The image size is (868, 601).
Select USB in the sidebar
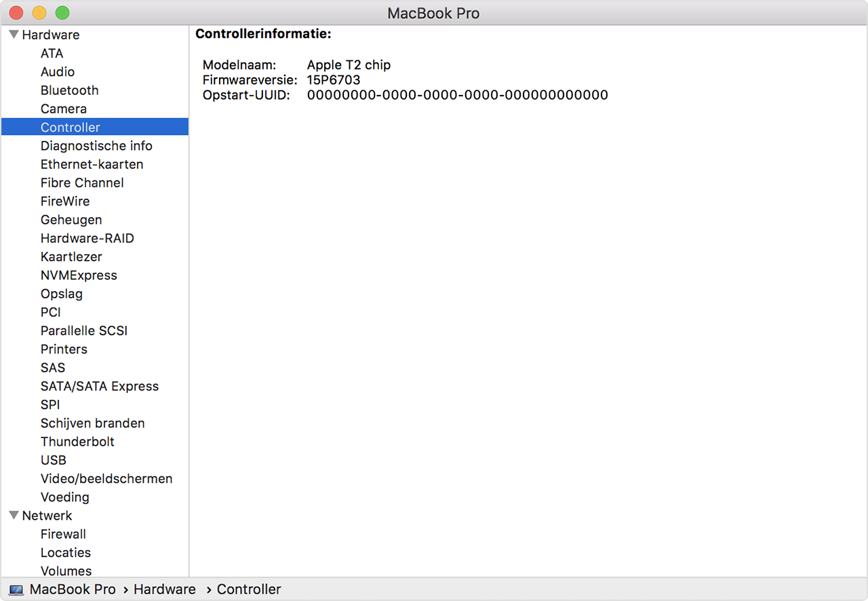[53, 460]
